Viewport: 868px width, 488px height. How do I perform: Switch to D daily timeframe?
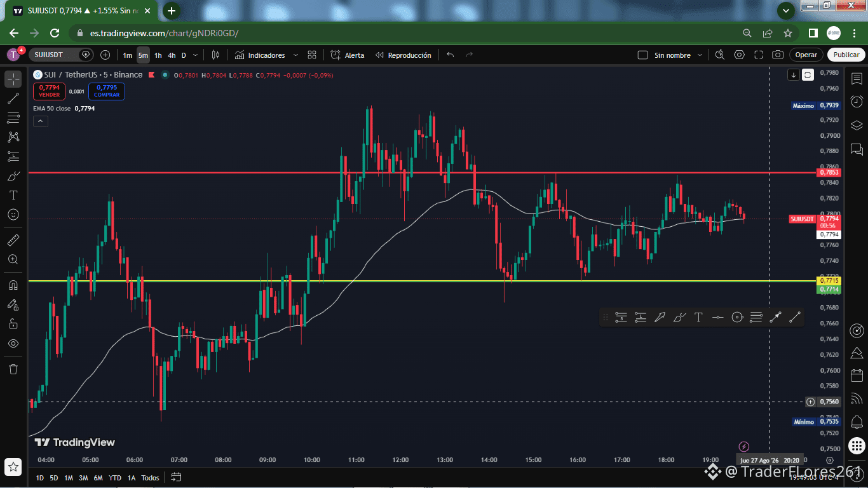coord(184,55)
